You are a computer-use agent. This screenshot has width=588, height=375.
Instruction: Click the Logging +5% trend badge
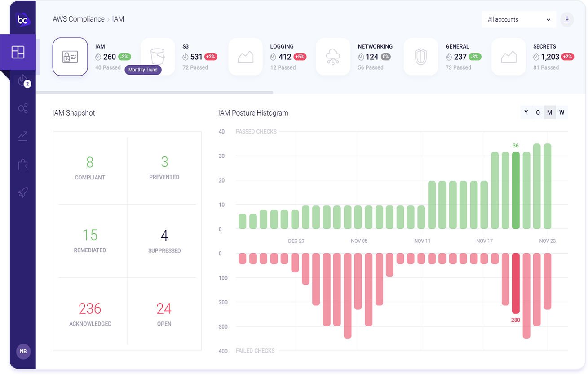coord(300,57)
